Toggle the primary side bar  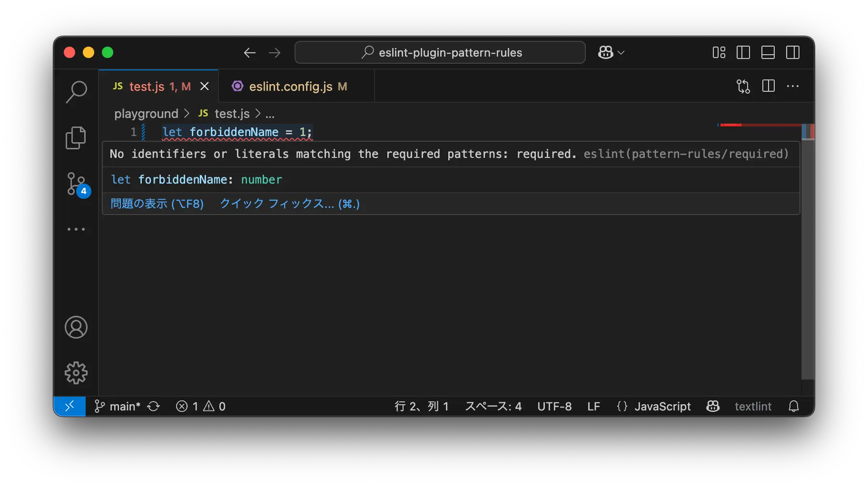(x=743, y=52)
